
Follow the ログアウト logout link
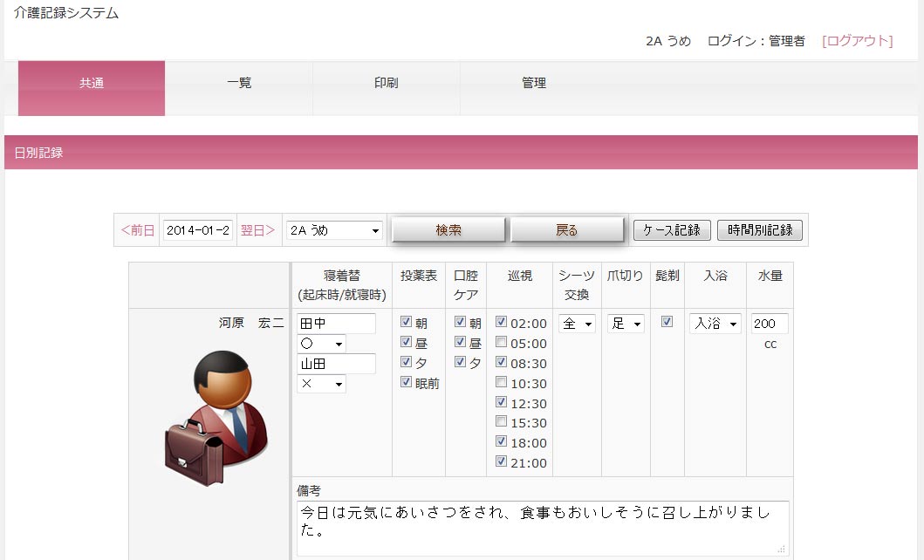pos(858,41)
